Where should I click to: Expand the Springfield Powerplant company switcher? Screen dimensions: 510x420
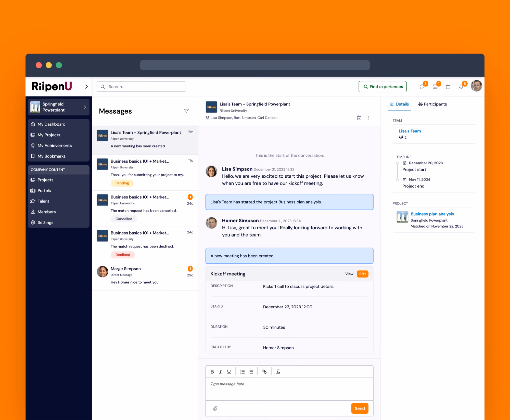click(x=59, y=107)
